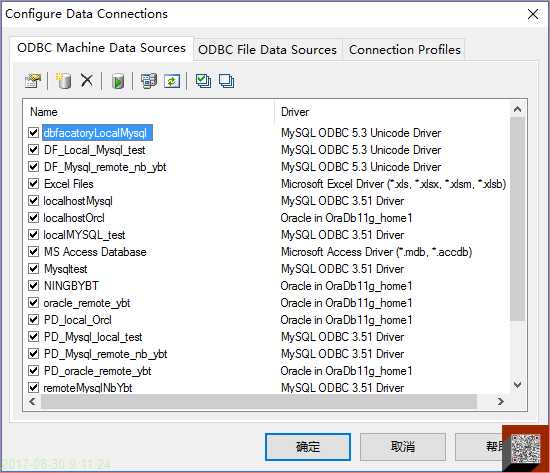Select the DF_Local_Mysql_test row name
The image size is (550, 473).
coord(95,150)
